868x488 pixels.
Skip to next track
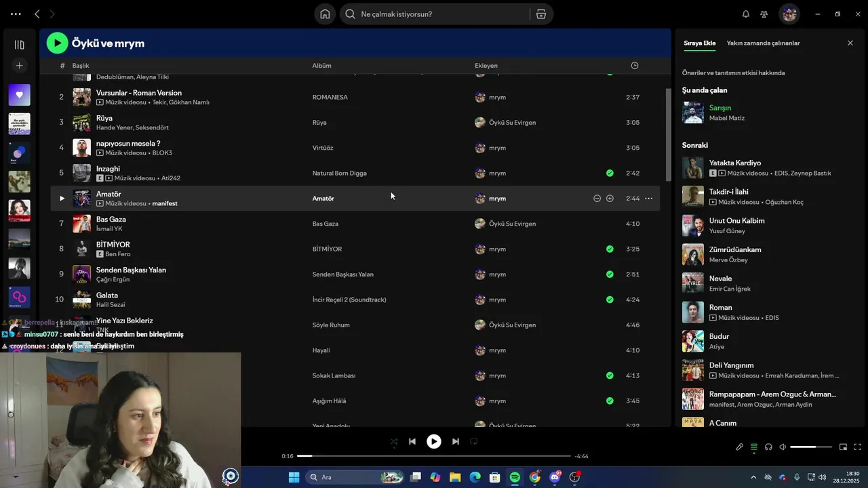456,441
